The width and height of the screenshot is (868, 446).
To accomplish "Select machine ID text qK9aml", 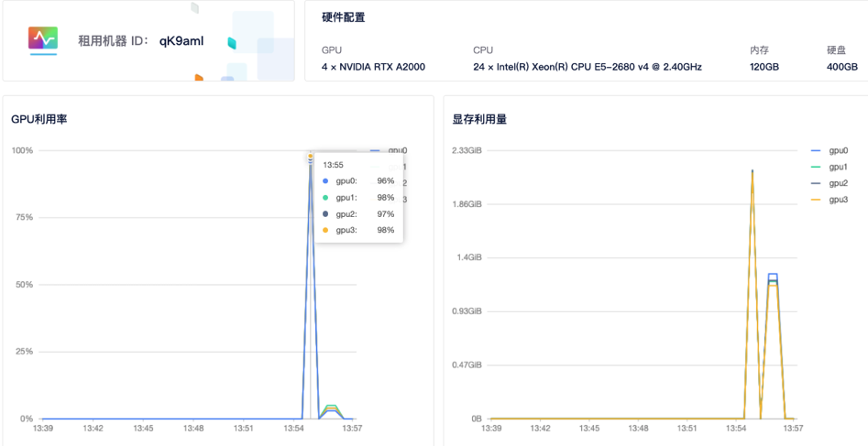I will [181, 41].
